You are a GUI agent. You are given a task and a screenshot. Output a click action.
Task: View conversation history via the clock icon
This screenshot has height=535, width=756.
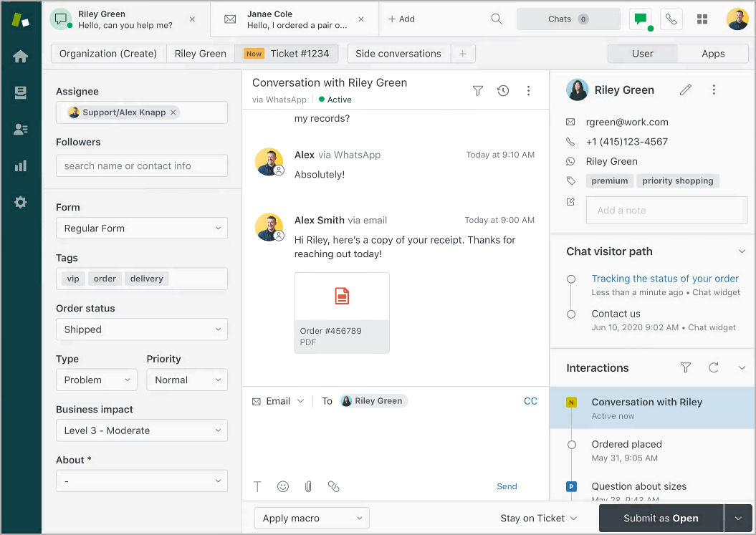coord(503,91)
